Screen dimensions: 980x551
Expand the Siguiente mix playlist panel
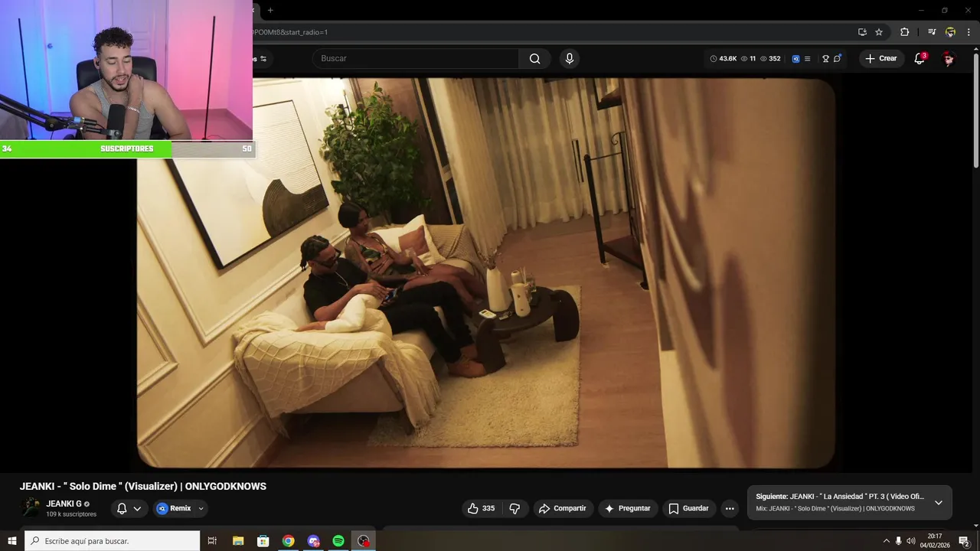coord(939,502)
